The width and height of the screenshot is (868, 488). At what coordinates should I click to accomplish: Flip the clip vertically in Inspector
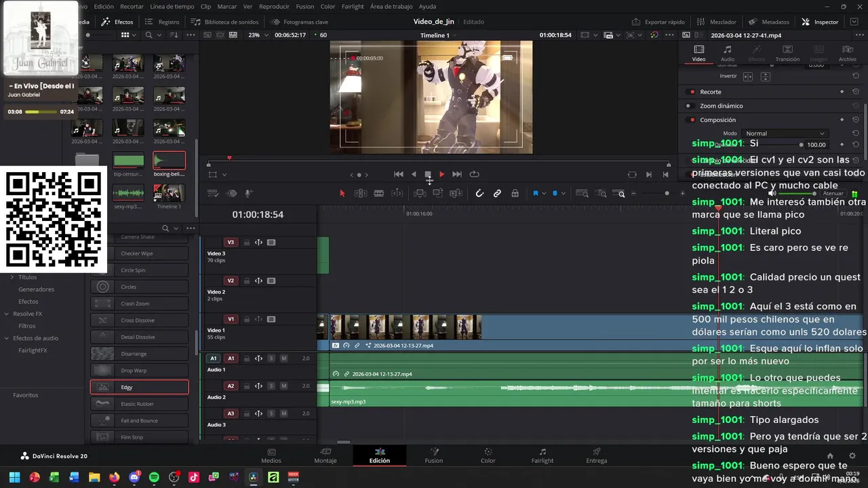click(766, 77)
